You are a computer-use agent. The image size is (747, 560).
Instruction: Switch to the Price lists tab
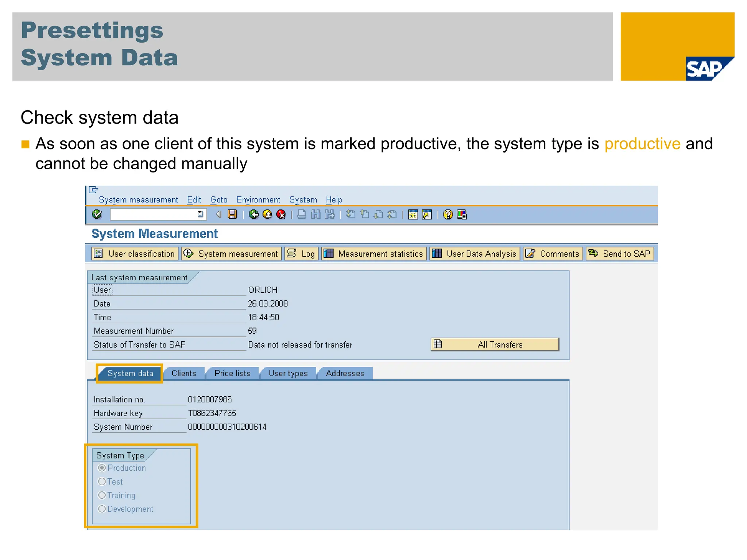coord(232,373)
